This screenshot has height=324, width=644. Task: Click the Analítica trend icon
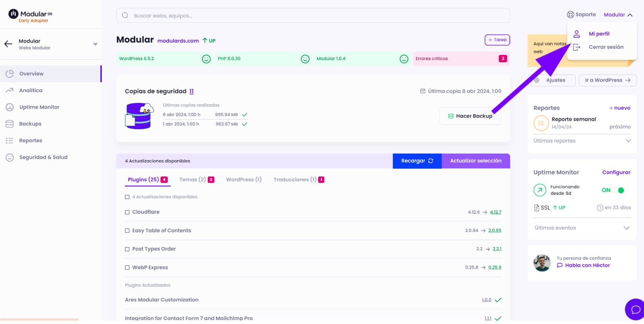[x=9, y=91]
